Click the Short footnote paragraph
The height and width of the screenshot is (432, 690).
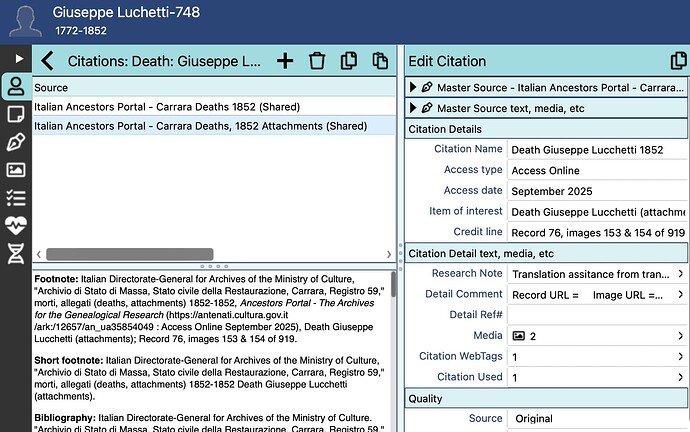(209, 378)
